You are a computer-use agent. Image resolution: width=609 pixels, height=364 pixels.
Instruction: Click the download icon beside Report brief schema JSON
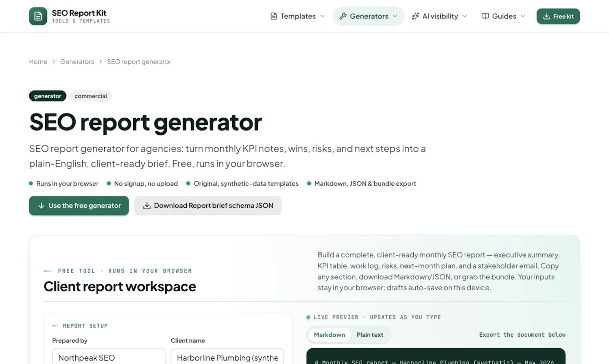point(147,206)
